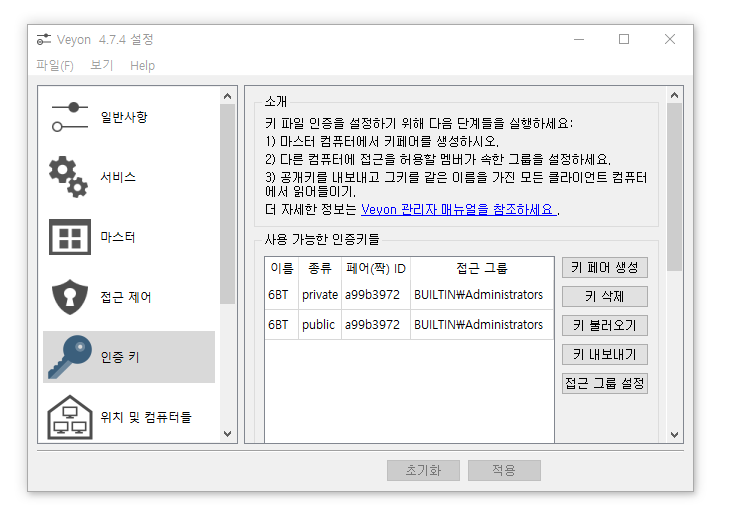730x529 pixels.
Task: Sort by the 이름 column header
Action: click(x=282, y=268)
